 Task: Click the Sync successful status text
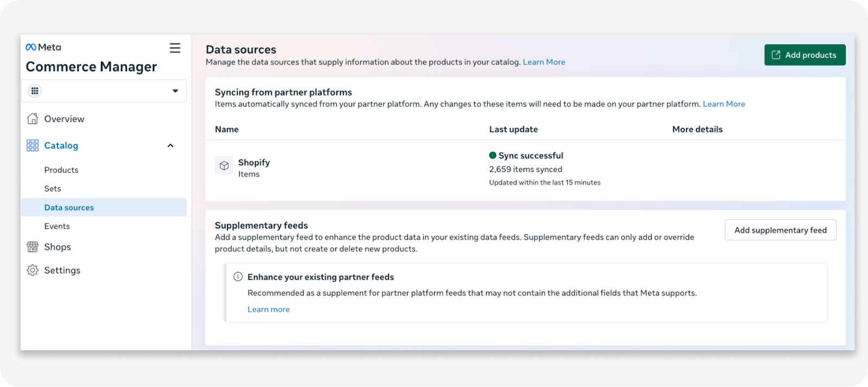(531, 156)
